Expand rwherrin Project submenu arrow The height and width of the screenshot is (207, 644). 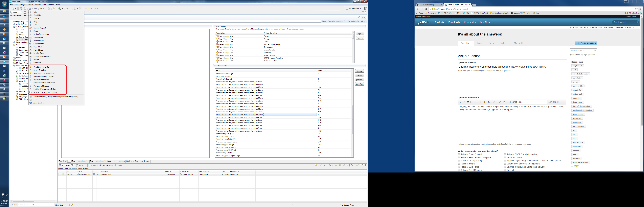coord(82,96)
